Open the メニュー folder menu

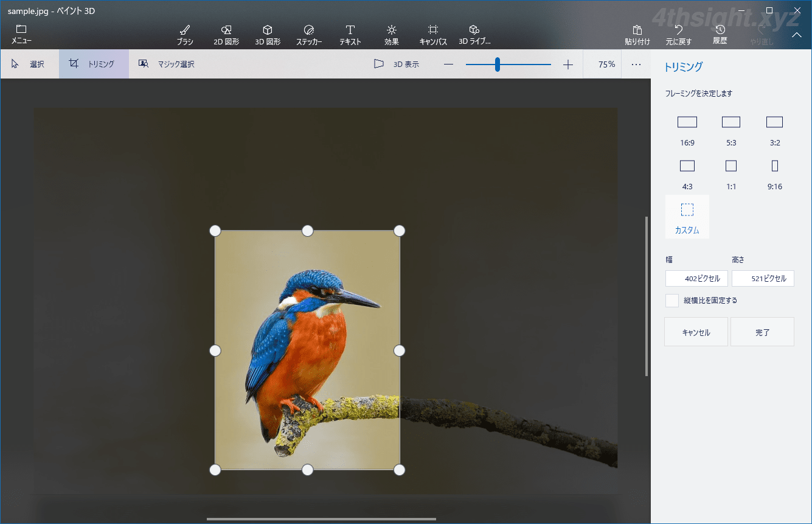coord(21,35)
